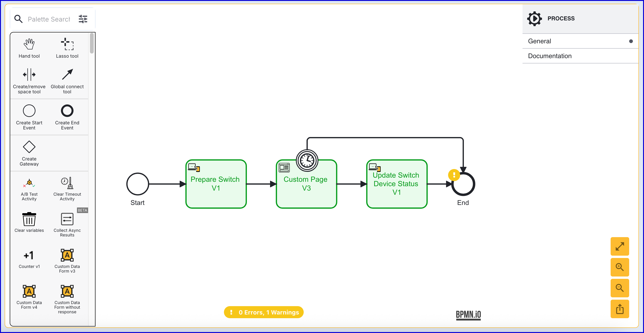Viewport: 644px width, 333px height.
Task: Add Counter v1 from palette
Action: pos(29,255)
